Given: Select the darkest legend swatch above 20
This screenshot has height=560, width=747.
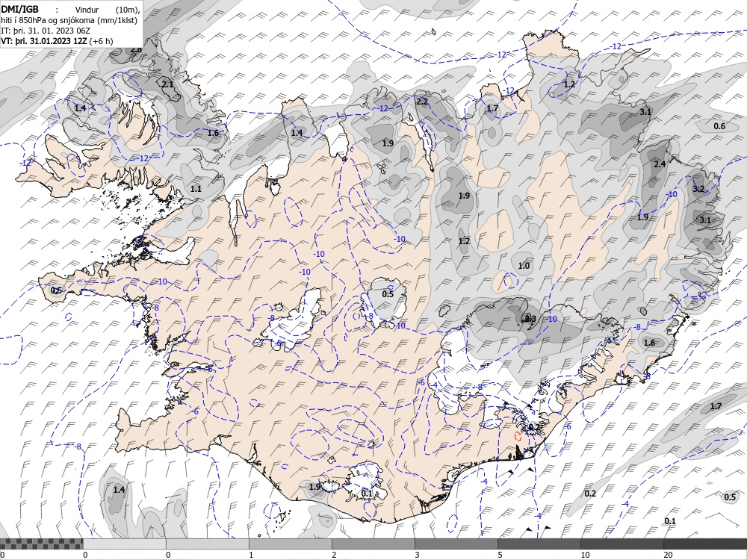Looking at the screenshot, I should 705,544.
